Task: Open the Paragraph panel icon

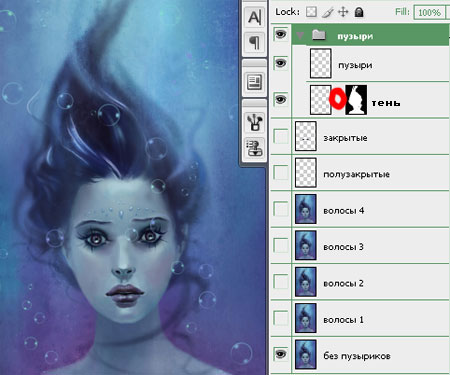Action: click(x=255, y=43)
